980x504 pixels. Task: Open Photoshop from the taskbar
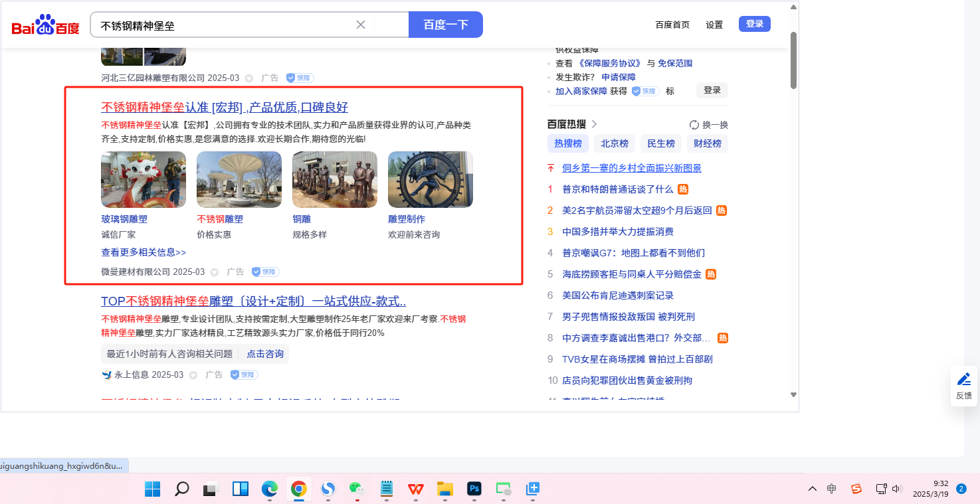coord(474,489)
